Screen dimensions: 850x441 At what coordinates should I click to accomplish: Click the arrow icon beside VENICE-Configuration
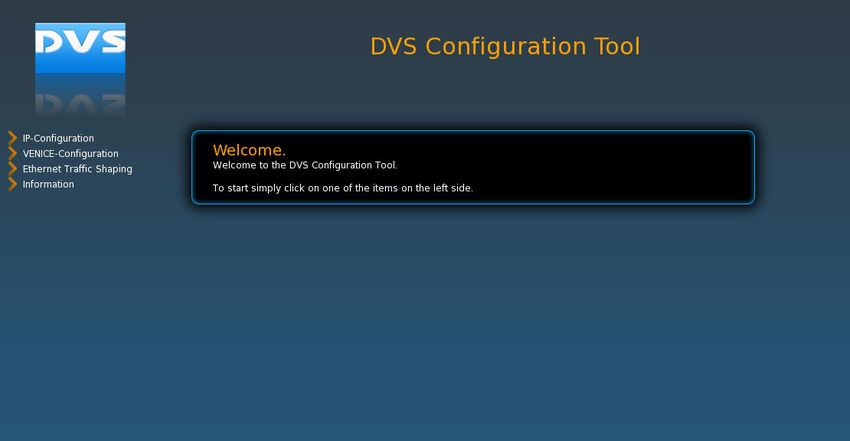coord(12,153)
